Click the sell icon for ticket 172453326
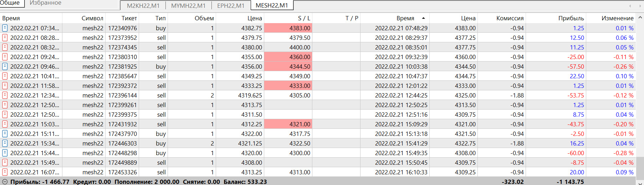644x185 pixels. tap(5, 172)
